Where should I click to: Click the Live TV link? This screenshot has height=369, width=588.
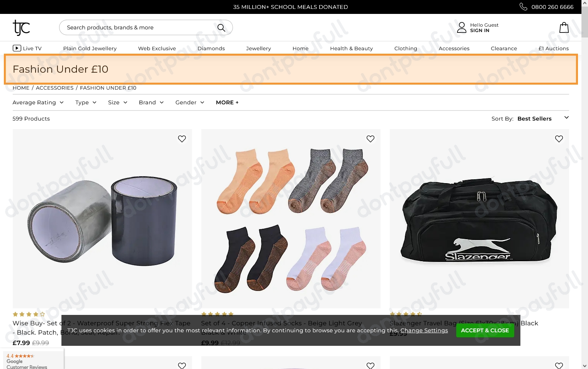pyautogui.click(x=27, y=48)
